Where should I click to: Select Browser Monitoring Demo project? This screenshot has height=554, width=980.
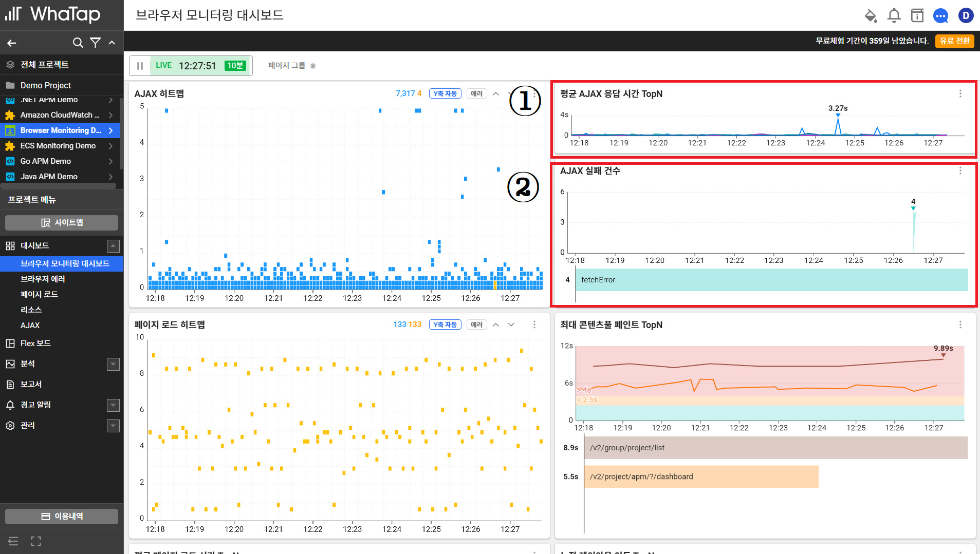pyautogui.click(x=60, y=130)
